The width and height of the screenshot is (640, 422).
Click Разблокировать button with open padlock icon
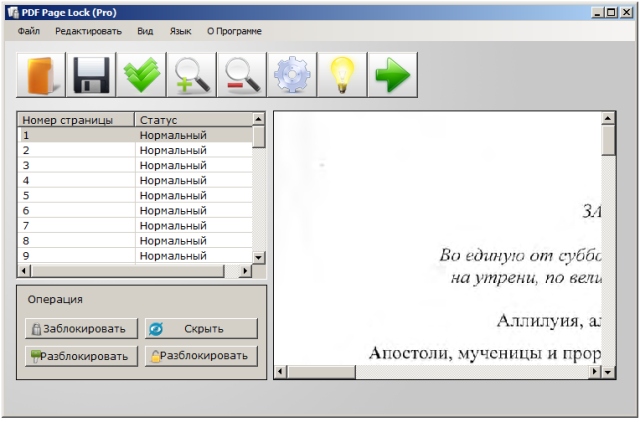[202, 356]
